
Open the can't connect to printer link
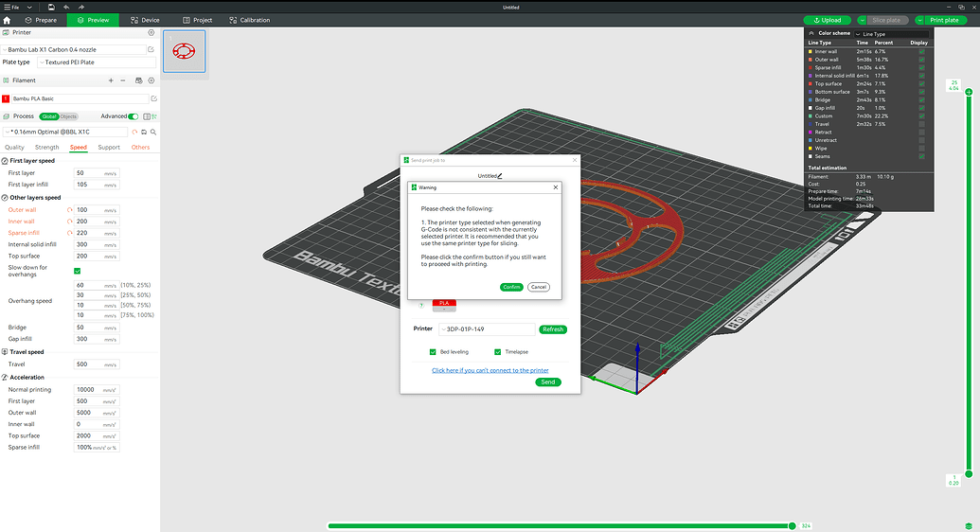490,370
